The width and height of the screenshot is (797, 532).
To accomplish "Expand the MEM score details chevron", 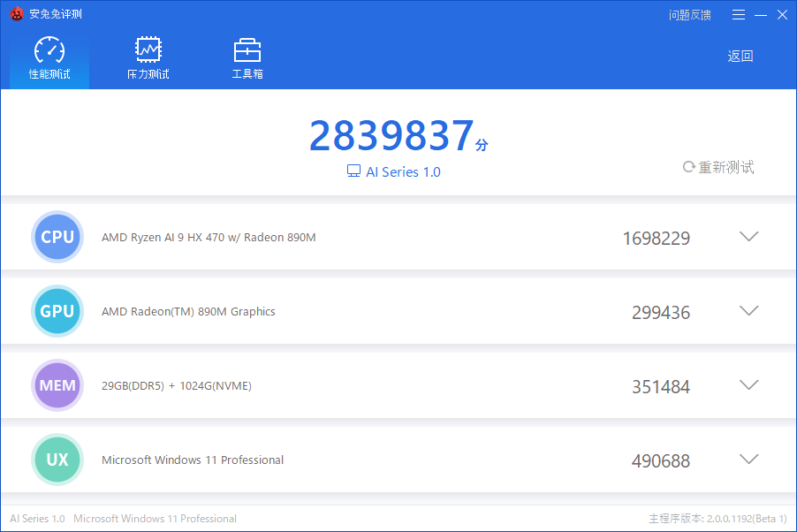I will (x=748, y=385).
